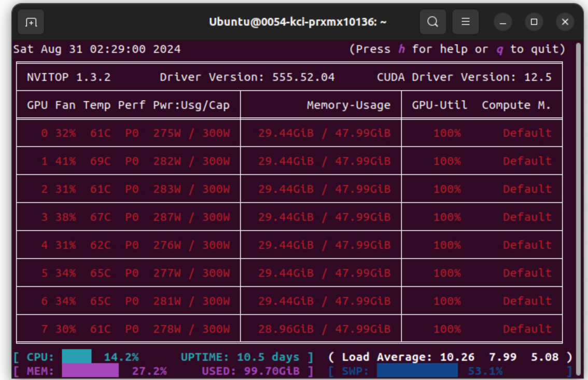Minimize the terminal window
588x380 pixels.
503,22
